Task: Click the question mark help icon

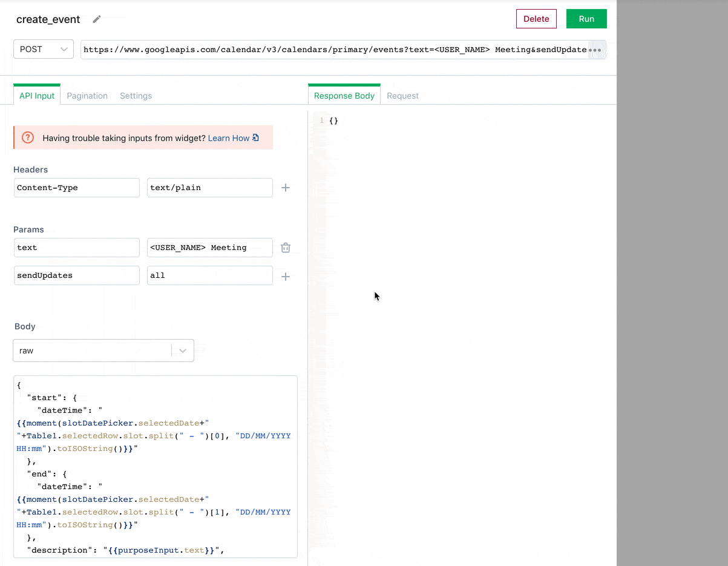Action: tap(28, 138)
